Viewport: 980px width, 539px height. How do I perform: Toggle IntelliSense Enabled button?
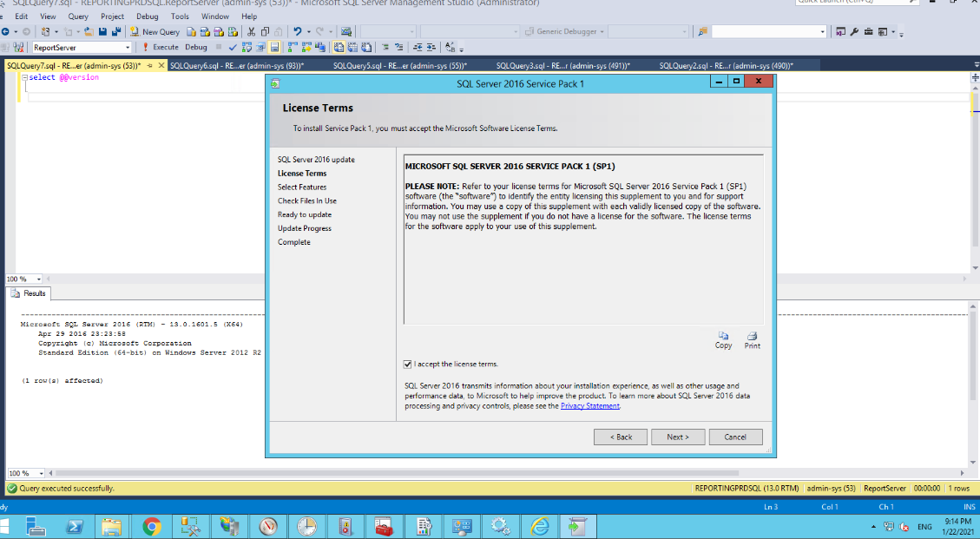click(273, 47)
